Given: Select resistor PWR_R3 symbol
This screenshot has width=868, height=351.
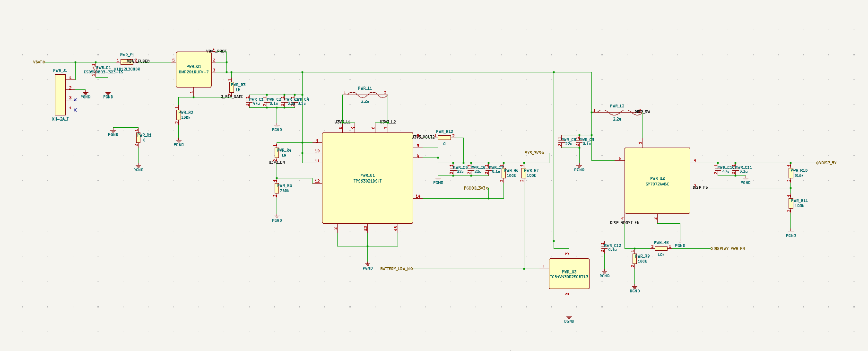Looking at the screenshot, I should tap(231, 87).
